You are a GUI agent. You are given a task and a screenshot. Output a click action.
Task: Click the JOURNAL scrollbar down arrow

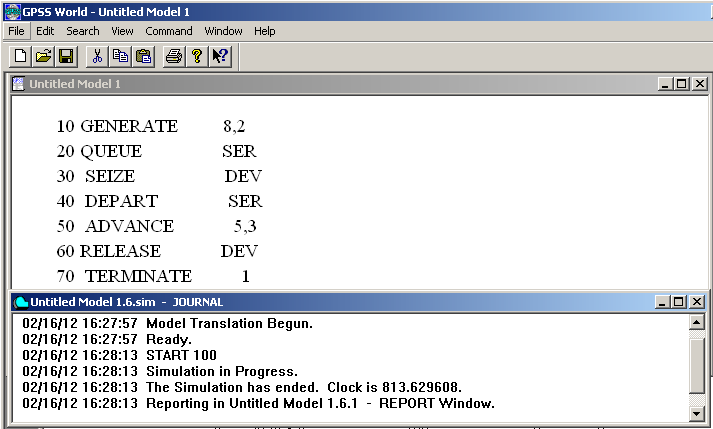pos(696,413)
